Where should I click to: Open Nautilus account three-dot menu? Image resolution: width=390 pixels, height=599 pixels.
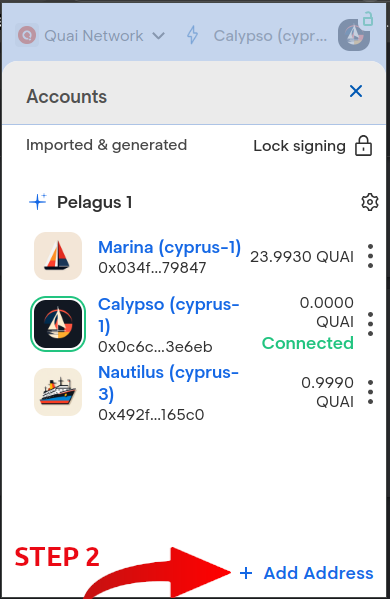[370, 392]
